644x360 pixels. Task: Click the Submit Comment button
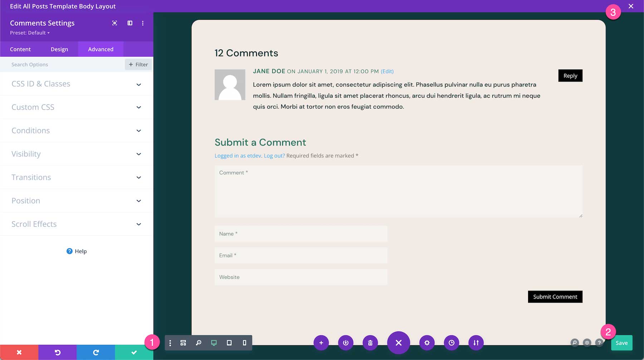555,297
